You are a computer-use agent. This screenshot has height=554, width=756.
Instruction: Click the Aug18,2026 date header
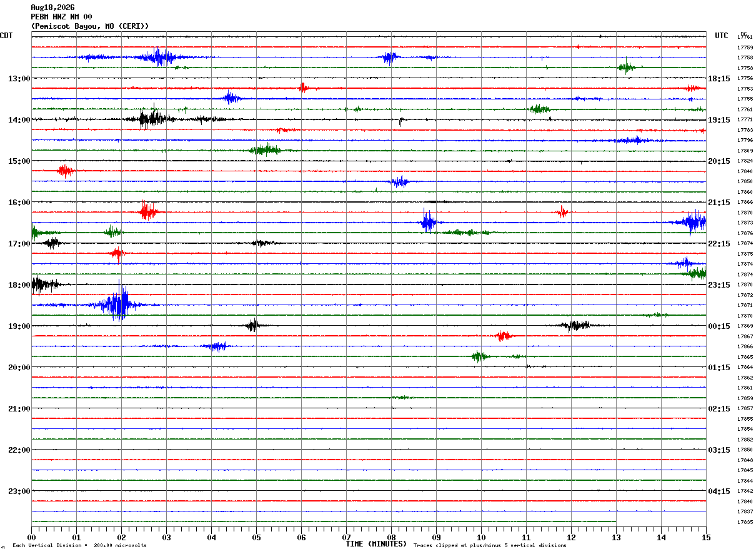coord(52,8)
